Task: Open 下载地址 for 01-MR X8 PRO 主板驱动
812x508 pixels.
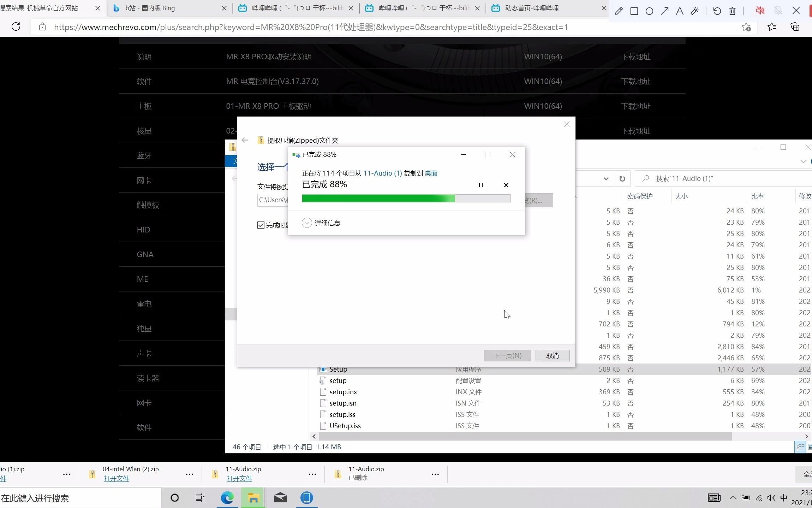Action: (635, 106)
